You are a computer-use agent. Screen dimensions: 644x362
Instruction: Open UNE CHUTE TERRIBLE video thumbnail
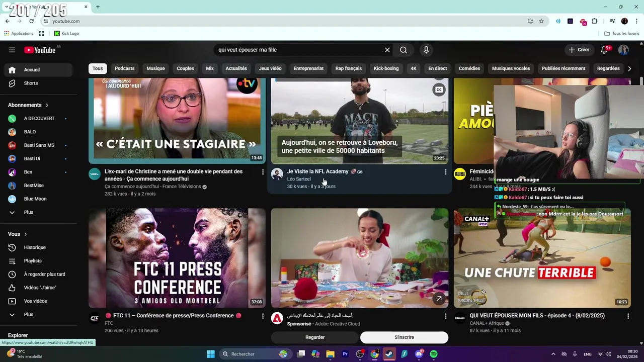point(542,258)
